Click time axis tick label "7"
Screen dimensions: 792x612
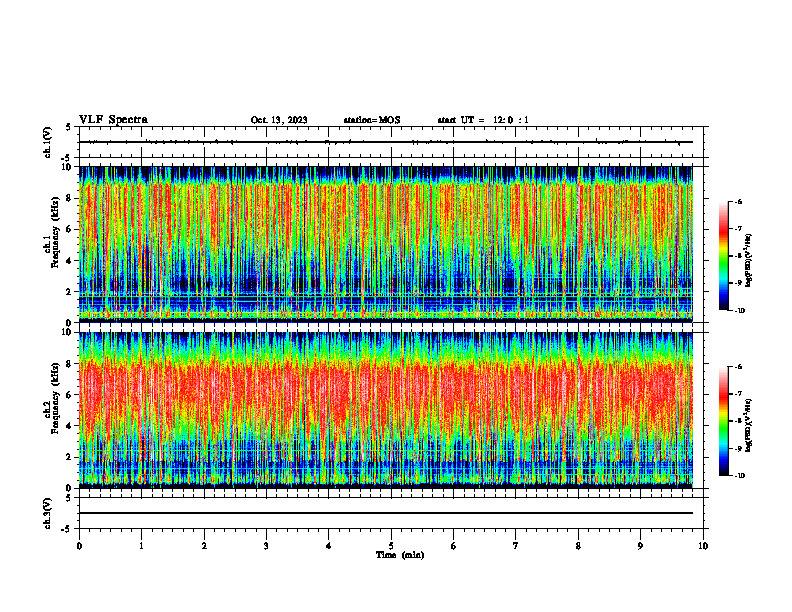coord(516,546)
